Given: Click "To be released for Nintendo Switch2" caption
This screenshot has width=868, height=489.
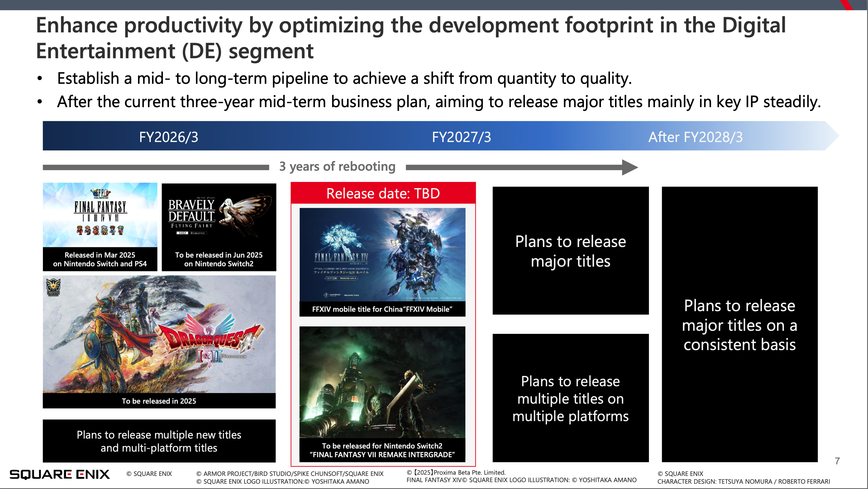Looking at the screenshot, I should [382, 450].
